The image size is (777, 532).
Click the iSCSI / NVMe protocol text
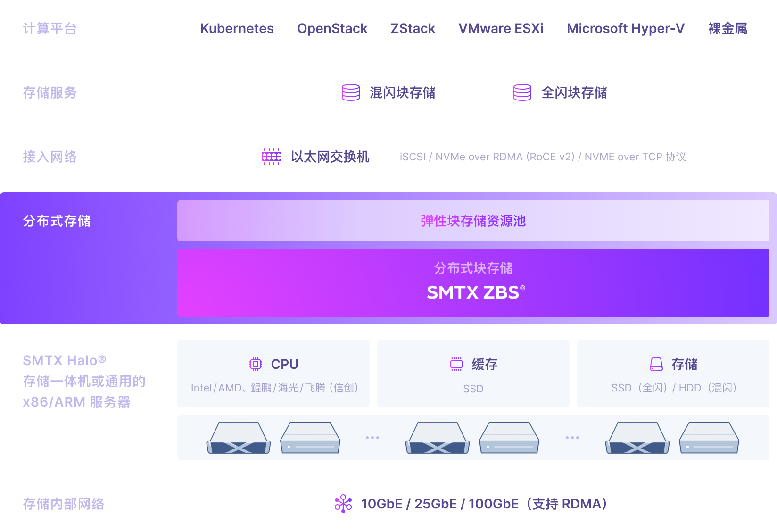pyautogui.click(x=543, y=157)
